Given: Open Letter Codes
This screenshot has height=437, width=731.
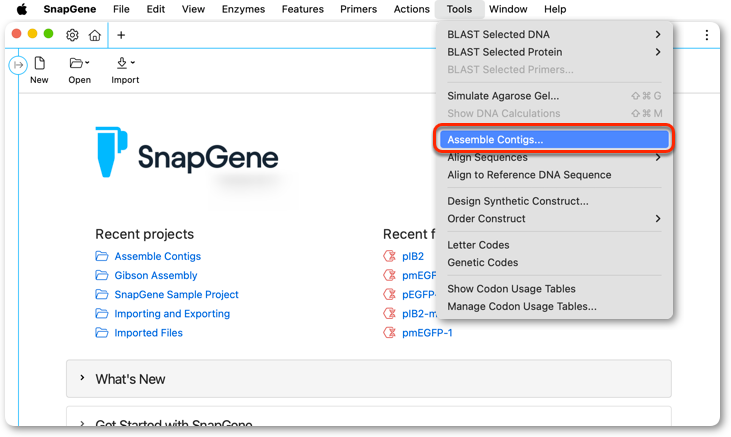Looking at the screenshot, I should tap(554, 245).
